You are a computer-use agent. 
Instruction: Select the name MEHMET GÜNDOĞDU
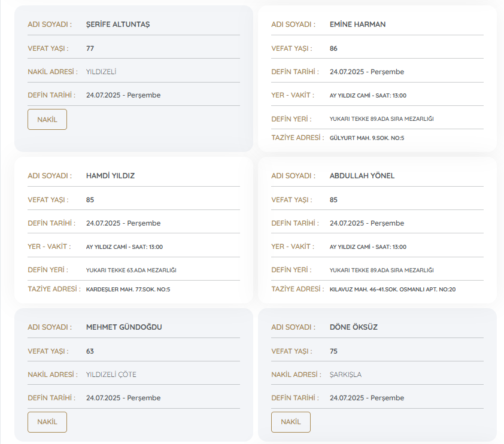(x=124, y=327)
